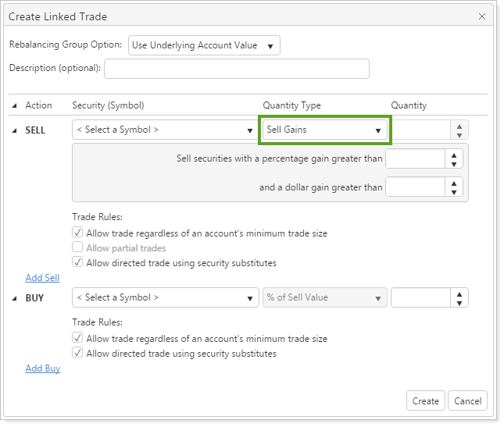This screenshot has height=427, width=504.
Task: Click the Description optional text field
Action: [236, 69]
